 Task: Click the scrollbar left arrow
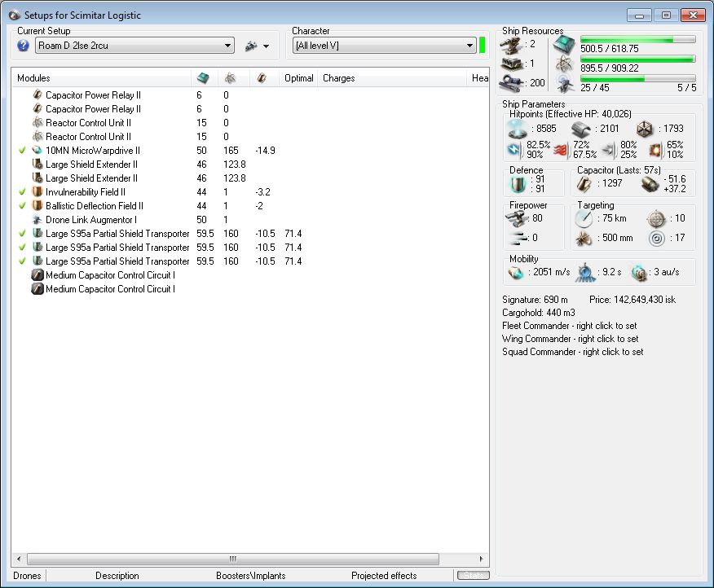point(19,559)
